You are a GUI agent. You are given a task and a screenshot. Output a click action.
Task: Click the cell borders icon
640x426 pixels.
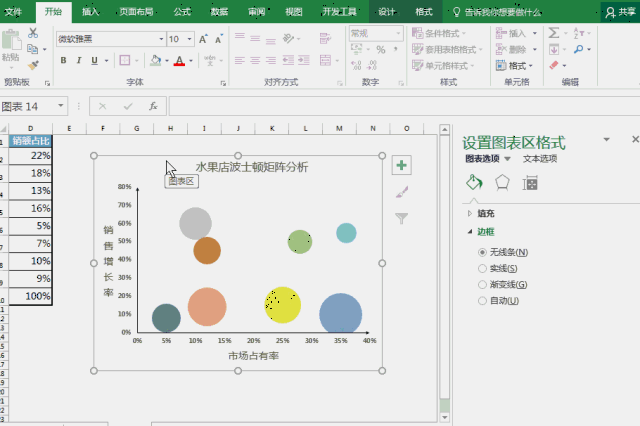[124, 60]
